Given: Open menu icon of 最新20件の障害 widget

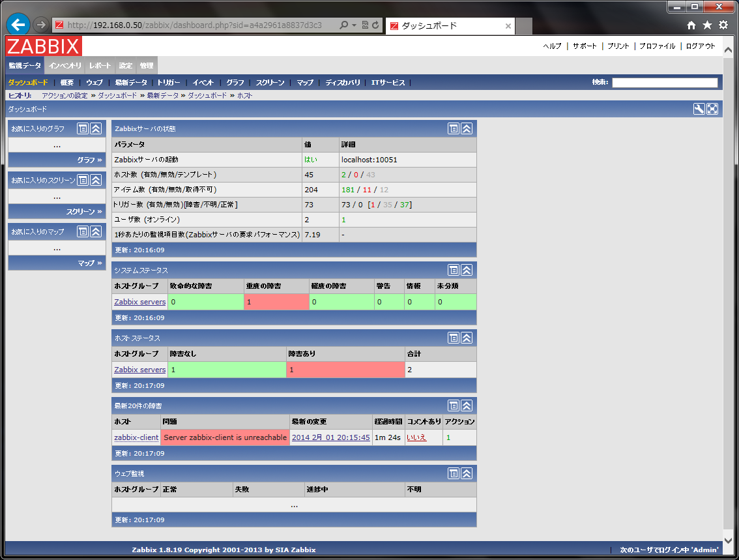Looking at the screenshot, I should pyautogui.click(x=454, y=405).
